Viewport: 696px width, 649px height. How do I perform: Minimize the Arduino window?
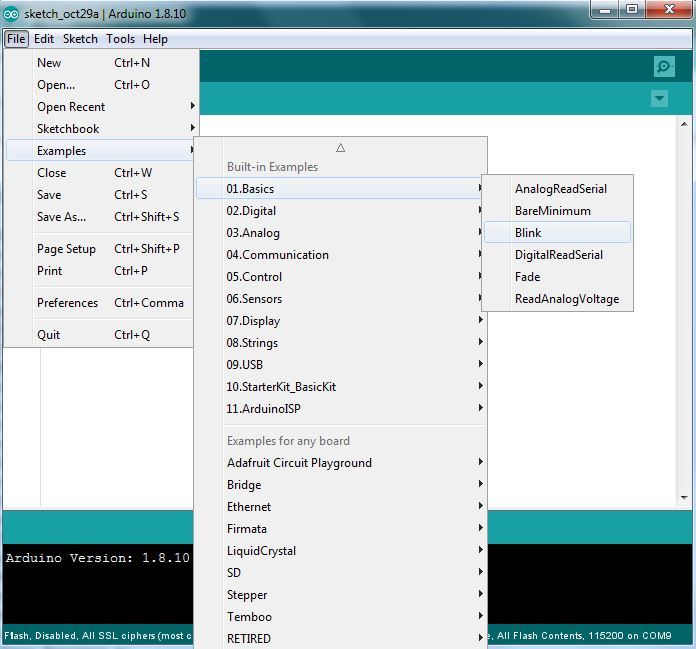coord(605,10)
